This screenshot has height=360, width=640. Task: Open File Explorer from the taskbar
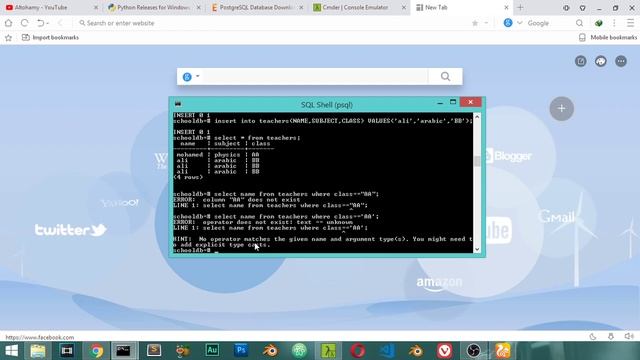[x=38, y=351]
